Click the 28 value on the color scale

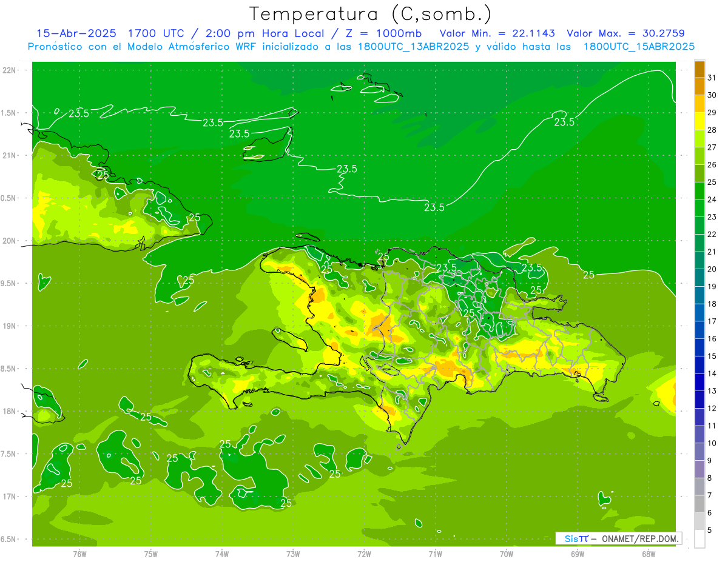712,130
